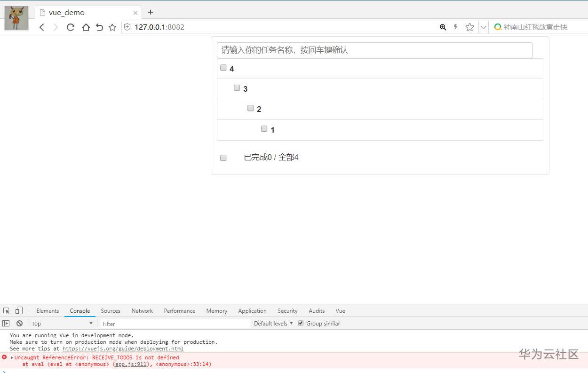Image resolution: width=588 pixels, height=373 pixels.
Task: Click the task label 2
Action: point(259,110)
